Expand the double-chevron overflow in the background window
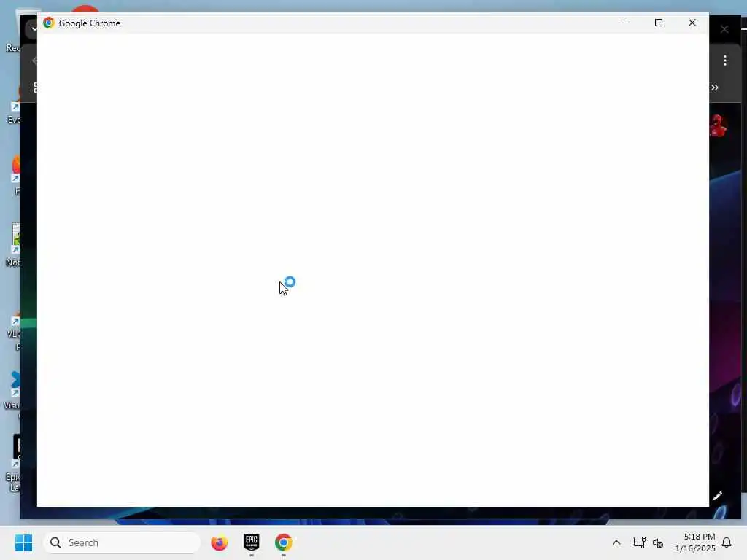Image resolution: width=747 pixels, height=560 pixels. [x=715, y=87]
